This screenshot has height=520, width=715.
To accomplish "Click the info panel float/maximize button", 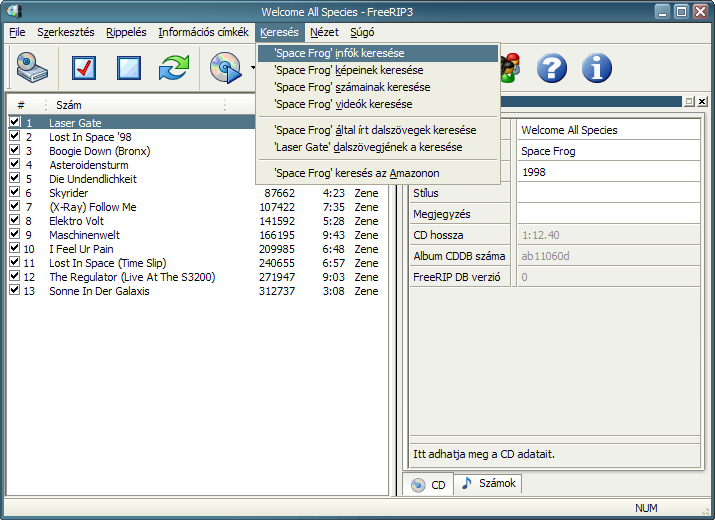I will click(689, 102).
